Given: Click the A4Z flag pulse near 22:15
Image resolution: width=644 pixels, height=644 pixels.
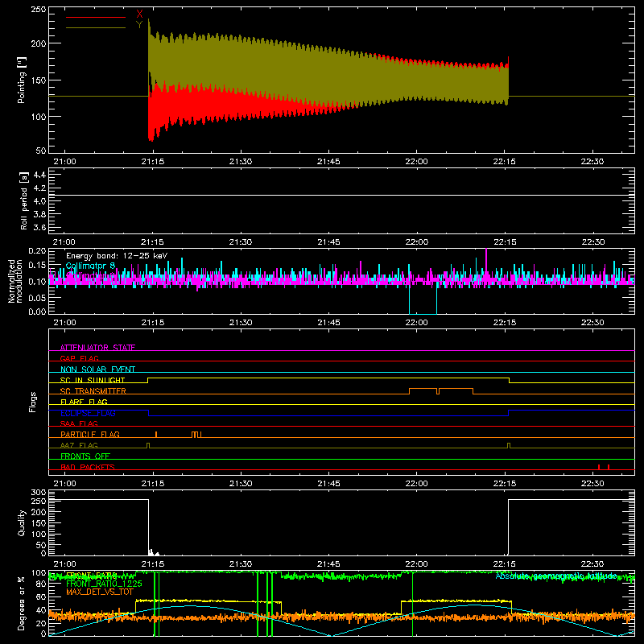Looking at the screenshot, I should 509,446.
